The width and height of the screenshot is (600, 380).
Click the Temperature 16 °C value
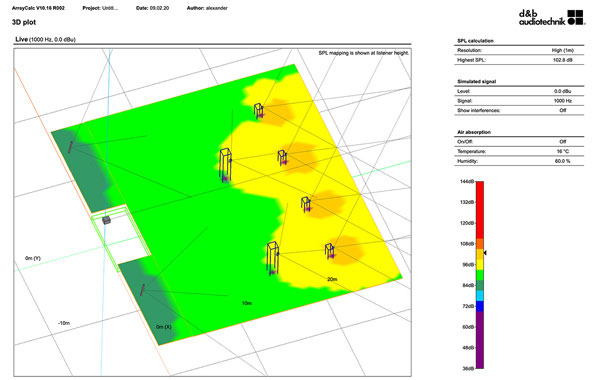pos(562,151)
